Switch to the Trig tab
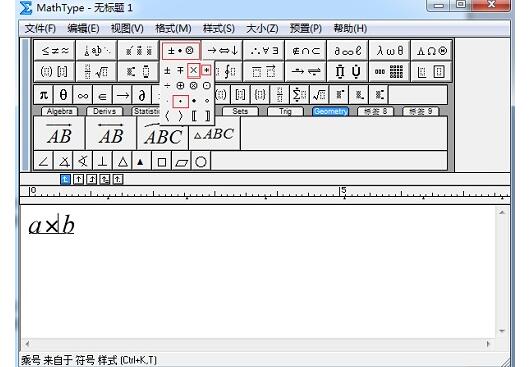532x367 pixels. pyautogui.click(x=285, y=111)
